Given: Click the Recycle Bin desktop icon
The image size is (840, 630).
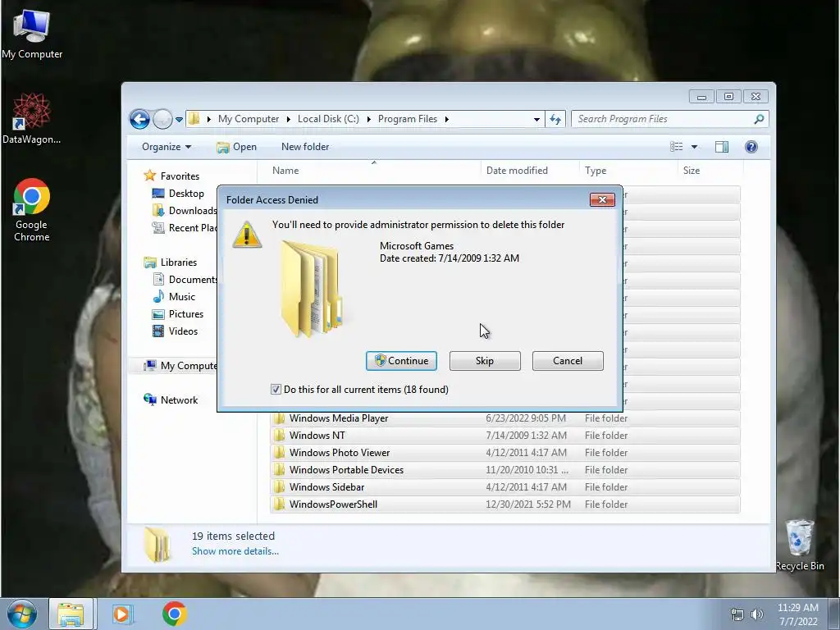Looking at the screenshot, I should point(800,545).
